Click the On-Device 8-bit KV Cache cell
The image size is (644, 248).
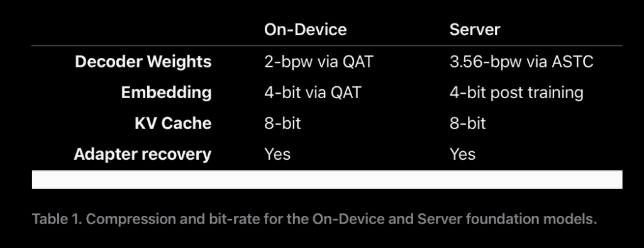tap(282, 123)
